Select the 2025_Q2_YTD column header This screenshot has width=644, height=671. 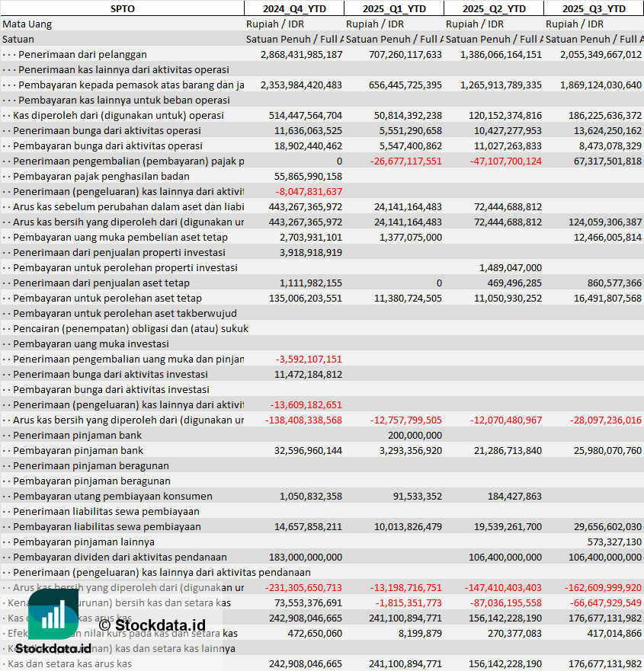[x=494, y=8]
